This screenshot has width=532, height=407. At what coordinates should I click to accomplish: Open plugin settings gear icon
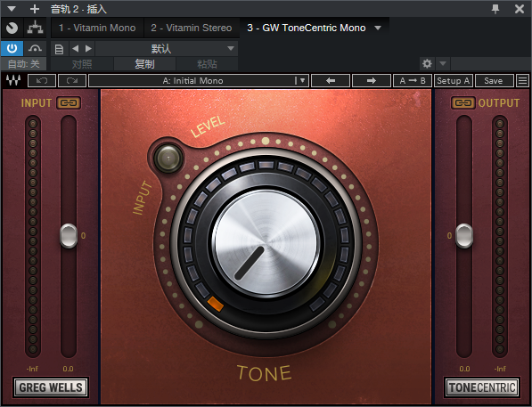pos(427,63)
